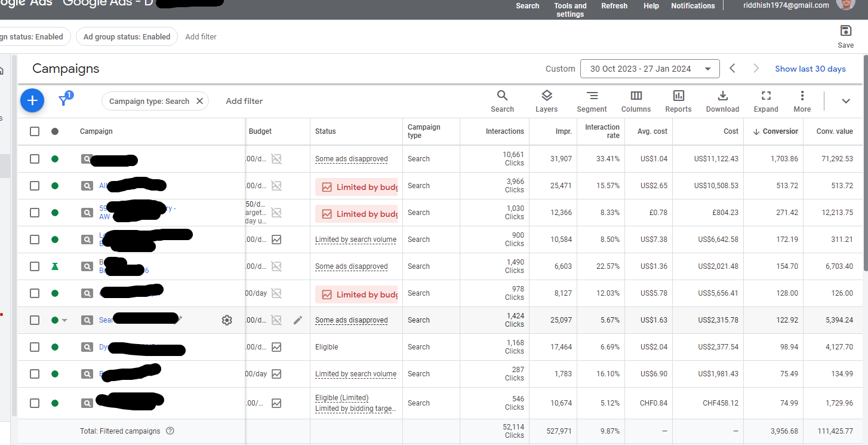This screenshot has width=868, height=445.
Task: Check the box for the Eligible status campaign
Action: tap(35, 347)
